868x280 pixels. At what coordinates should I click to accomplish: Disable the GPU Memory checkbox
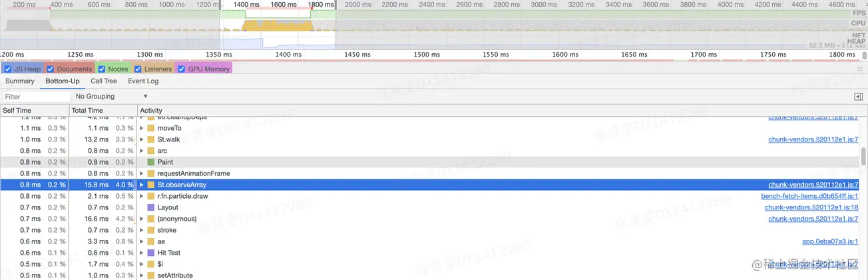click(x=182, y=69)
